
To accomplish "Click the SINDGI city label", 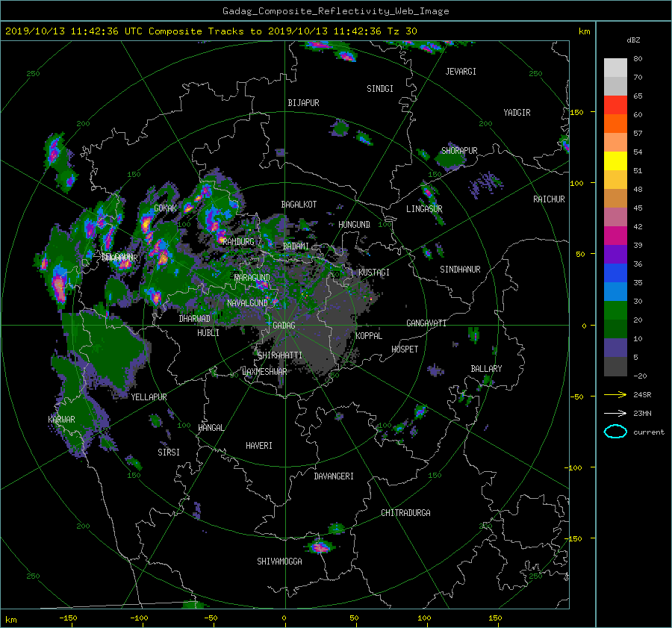I will tap(380, 89).
